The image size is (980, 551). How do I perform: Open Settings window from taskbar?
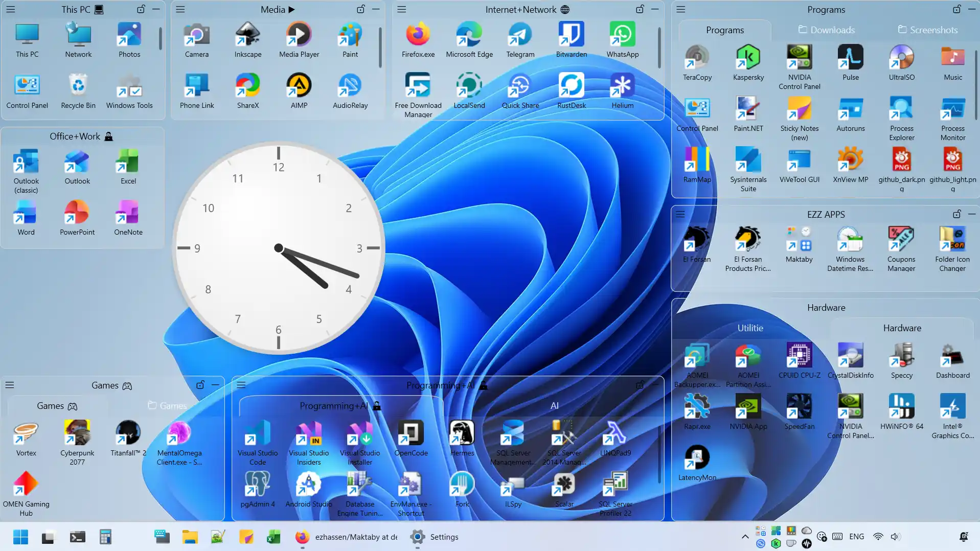[435, 537]
